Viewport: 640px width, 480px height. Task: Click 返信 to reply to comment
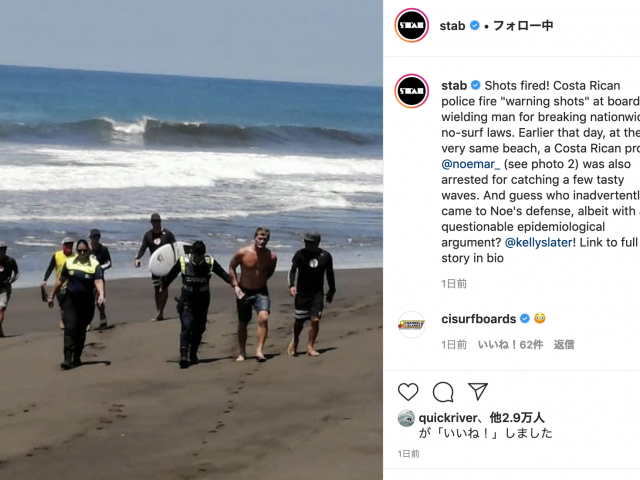tap(564, 344)
